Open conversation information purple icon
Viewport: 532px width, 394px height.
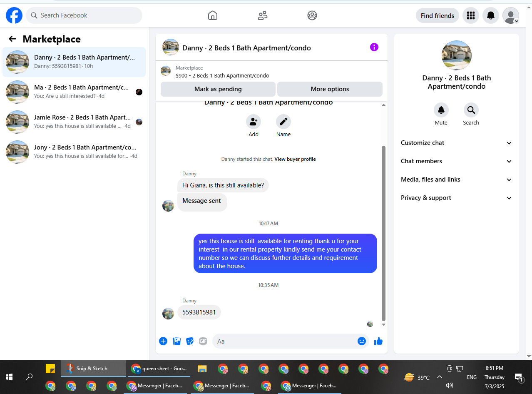coord(374,47)
